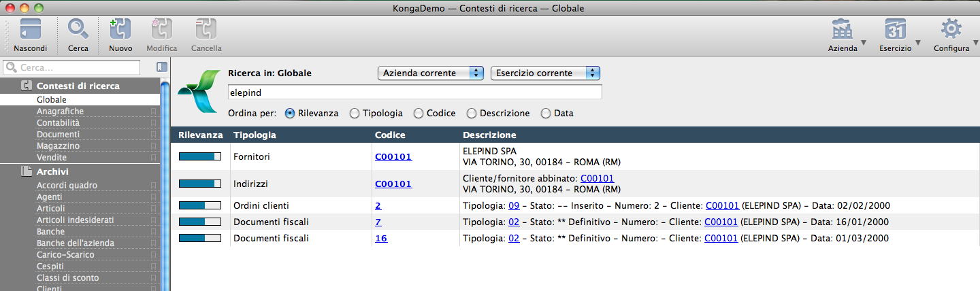Click the Nascondi toolbar icon
This screenshot has width=980, height=291.
(x=31, y=31)
